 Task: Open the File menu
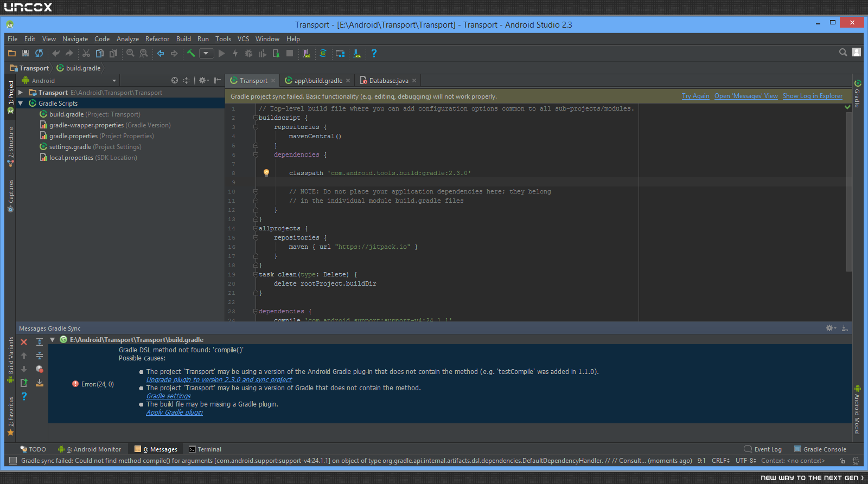pos(12,39)
